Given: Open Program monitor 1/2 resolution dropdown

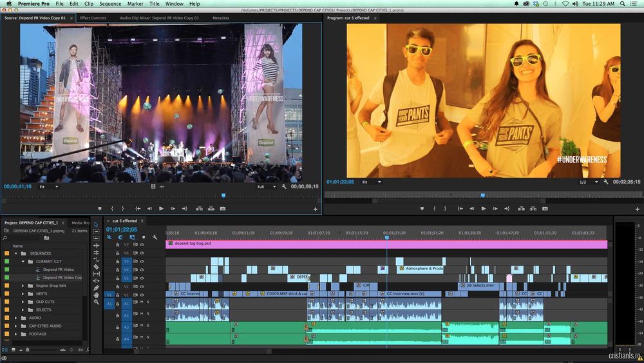Looking at the screenshot, I should [587, 182].
